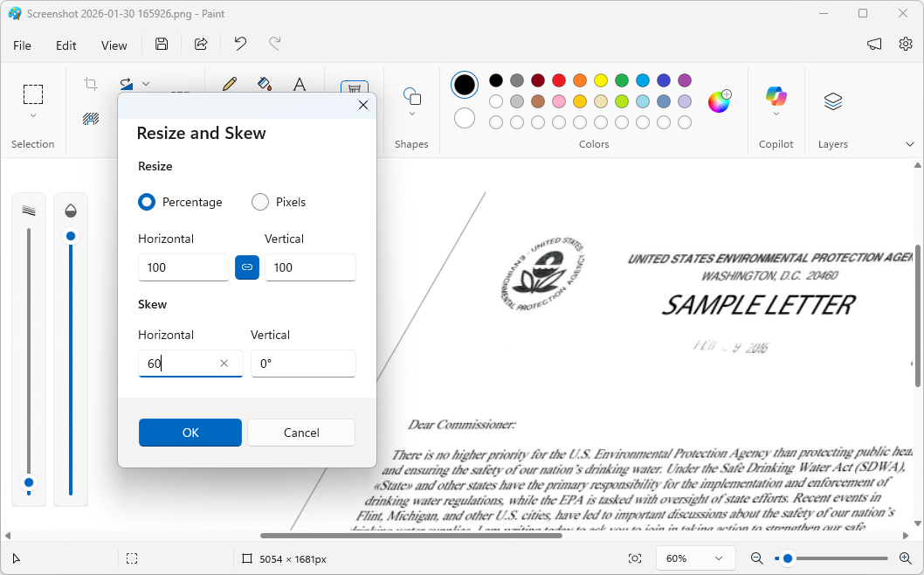This screenshot has width=924, height=575.
Task: Select the Percentage radio button
Action: pos(146,202)
